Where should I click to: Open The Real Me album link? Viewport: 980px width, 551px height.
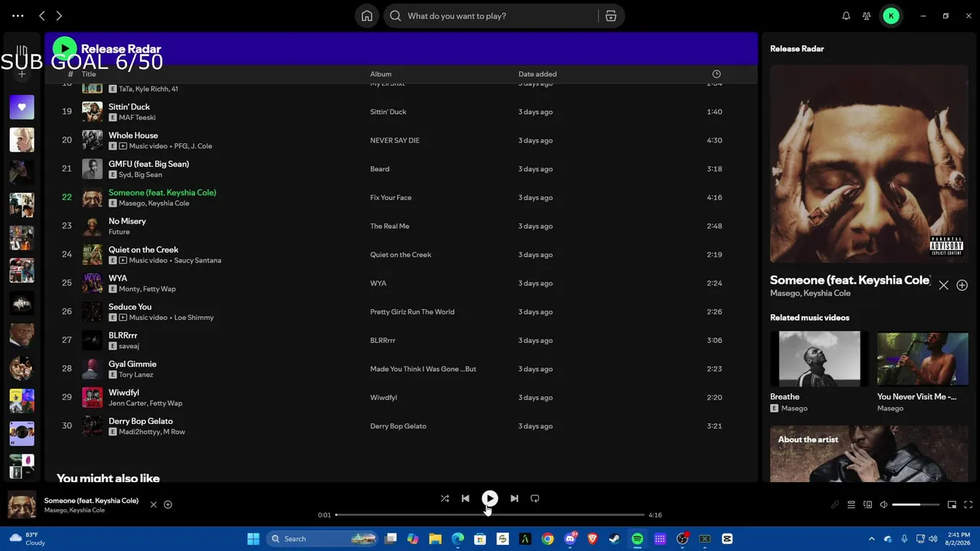click(390, 226)
